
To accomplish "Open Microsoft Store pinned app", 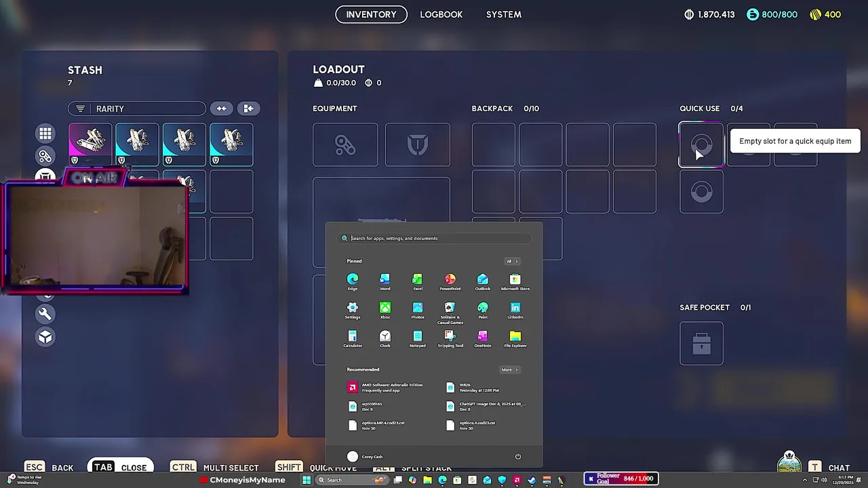I will pyautogui.click(x=515, y=282).
